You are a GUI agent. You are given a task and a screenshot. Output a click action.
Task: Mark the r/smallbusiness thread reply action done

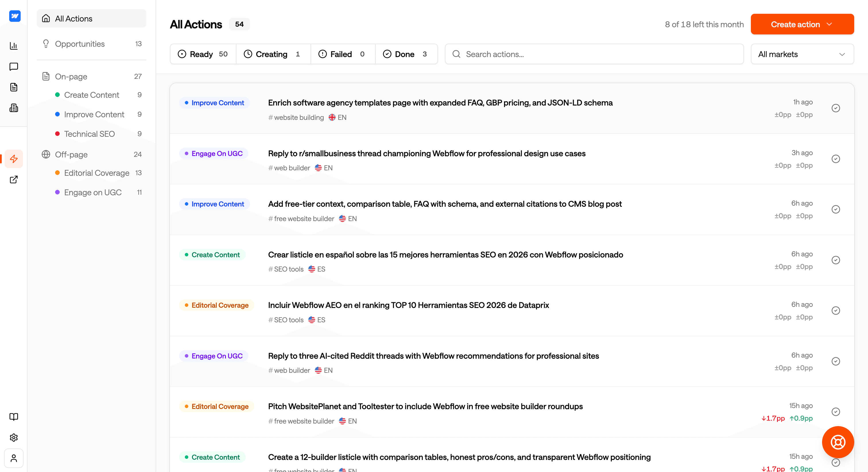click(836, 159)
